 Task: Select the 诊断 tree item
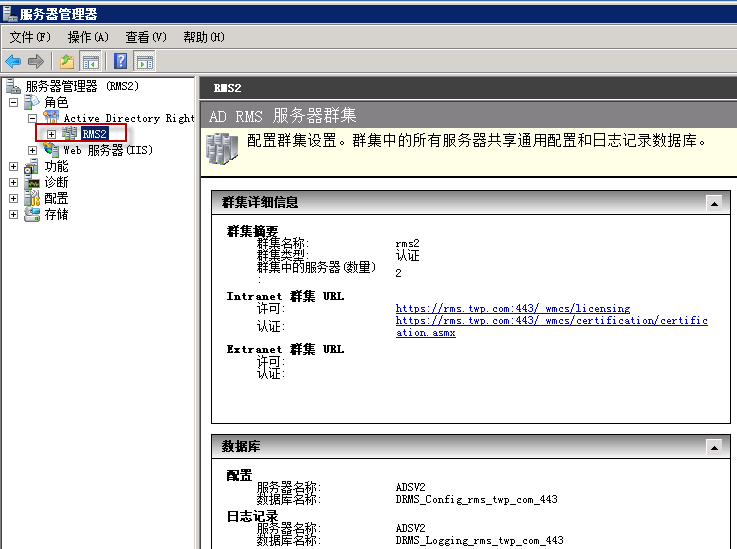56,182
